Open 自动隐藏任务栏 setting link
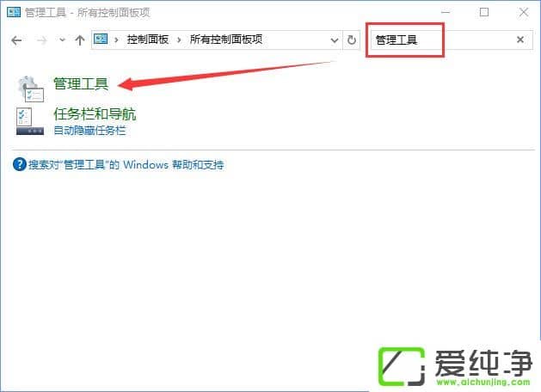Screen dimensions: 541x392 (89, 131)
